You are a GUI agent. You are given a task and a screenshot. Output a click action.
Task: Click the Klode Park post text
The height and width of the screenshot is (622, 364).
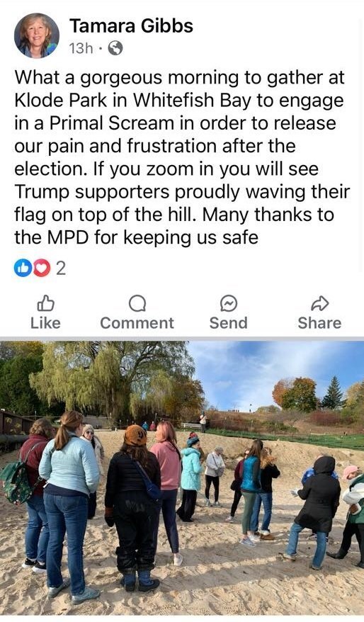[x=182, y=157]
